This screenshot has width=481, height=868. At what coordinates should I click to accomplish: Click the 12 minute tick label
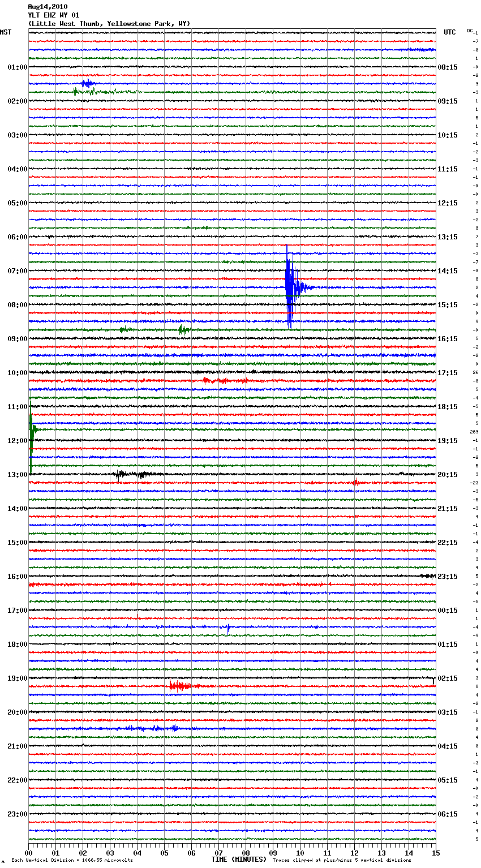pyautogui.click(x=355, y=853)
